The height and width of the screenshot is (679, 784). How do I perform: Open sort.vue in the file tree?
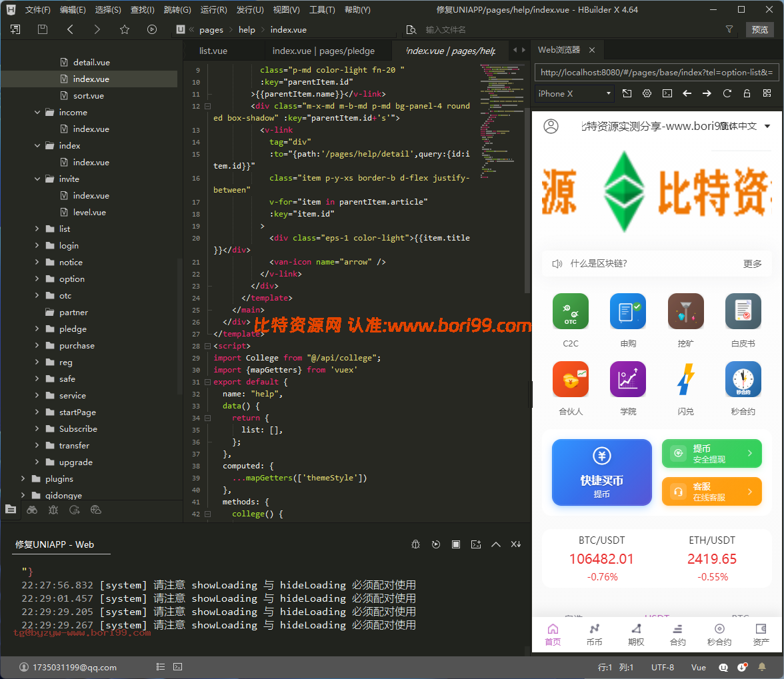[88, 95]
